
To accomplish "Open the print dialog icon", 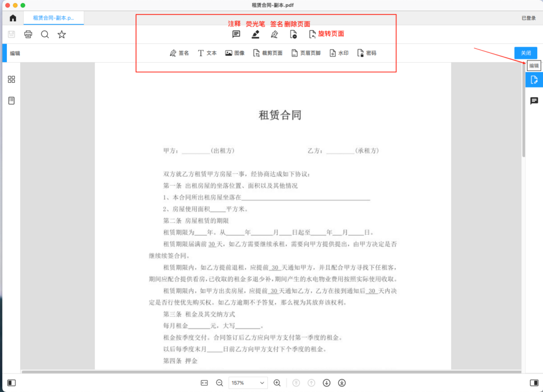I will [x=28, y=34].
